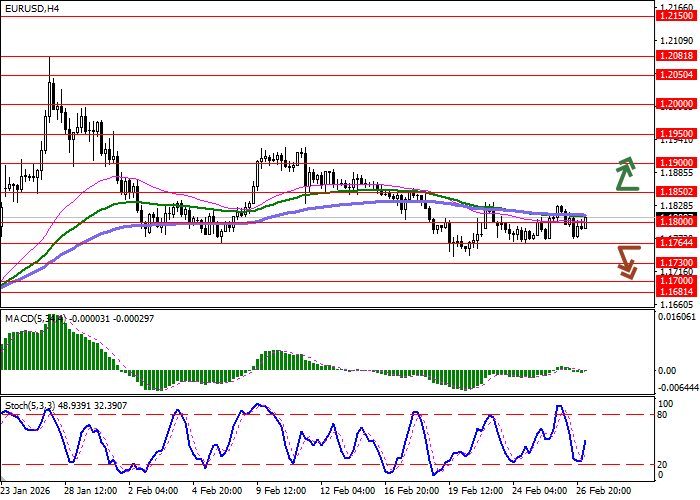Click the 1.16814 lowest price label

coord(676,292)
